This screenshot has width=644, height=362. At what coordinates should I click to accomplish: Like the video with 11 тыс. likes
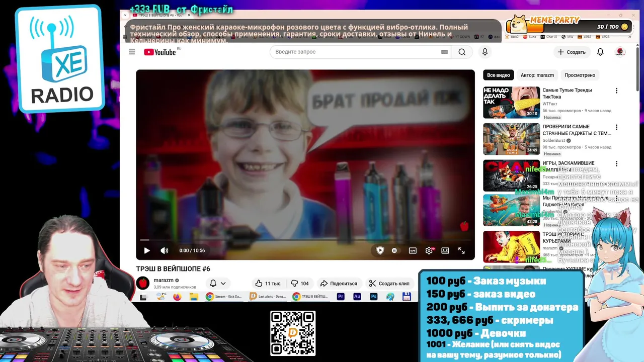click(x=268, y=283)
